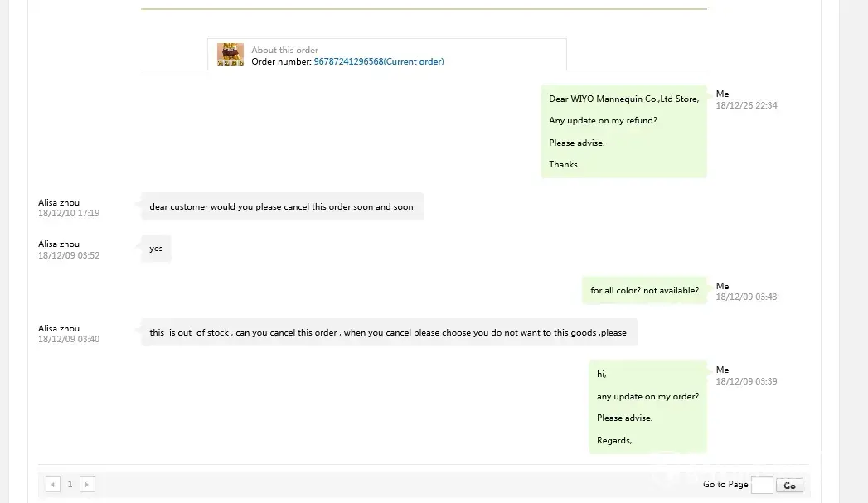Click the refund update message bubble
This screenshot has height=503, width=868.
click(623, 131)
